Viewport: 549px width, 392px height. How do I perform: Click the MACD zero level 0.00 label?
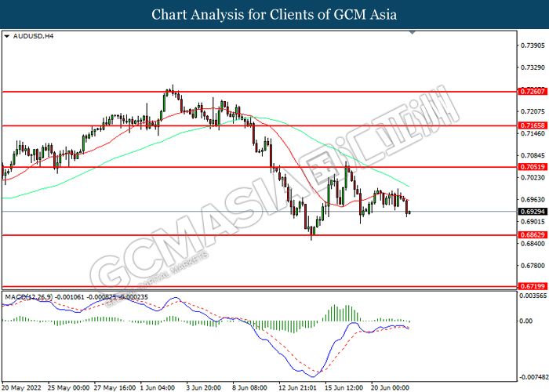[526, 321]
